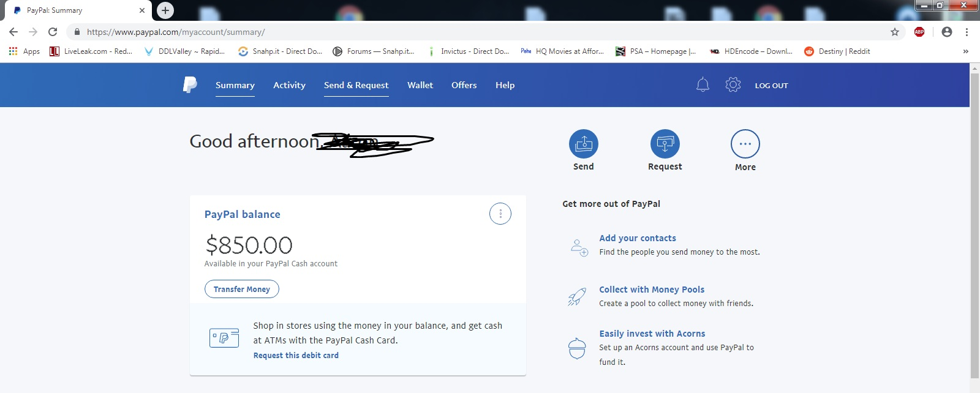Open Easily invest with Acorns link

(x=652, y=334)
